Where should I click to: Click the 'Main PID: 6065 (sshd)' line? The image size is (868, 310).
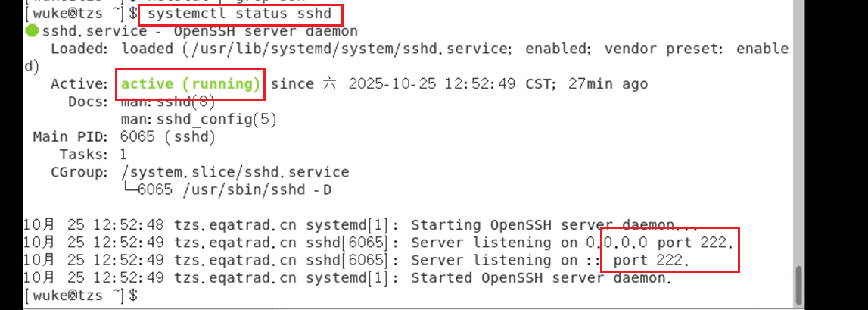click(125, 137)
